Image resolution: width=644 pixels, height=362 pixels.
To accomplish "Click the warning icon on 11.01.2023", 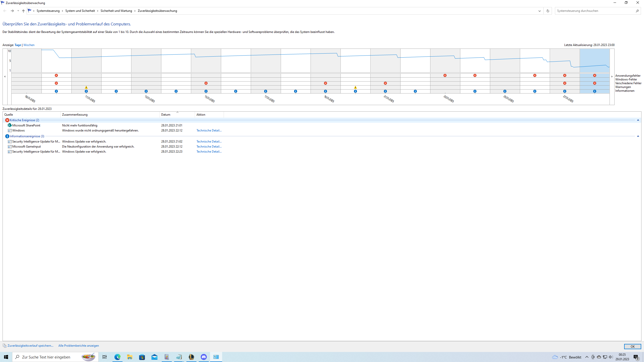I will [86, 87].
